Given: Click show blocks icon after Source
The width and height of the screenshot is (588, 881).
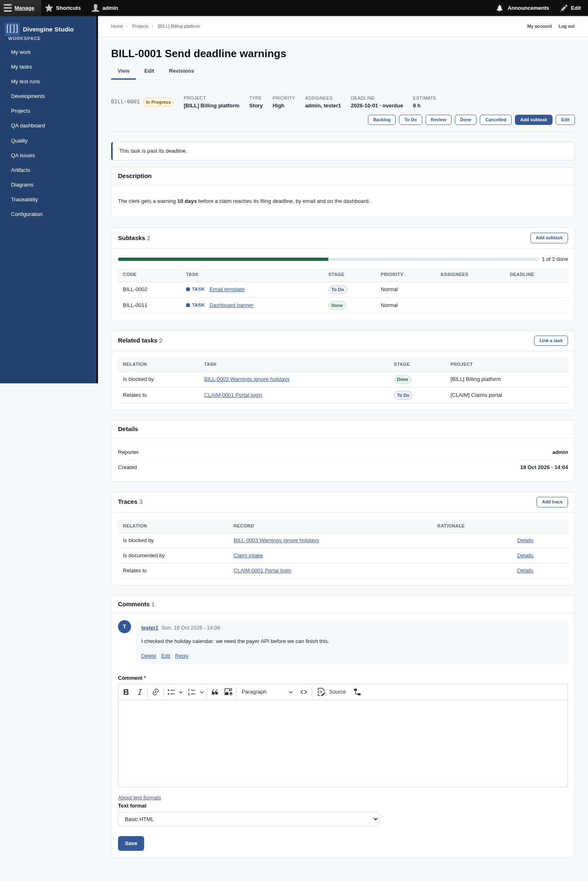Looking at the screenshot, I should 357,692.
